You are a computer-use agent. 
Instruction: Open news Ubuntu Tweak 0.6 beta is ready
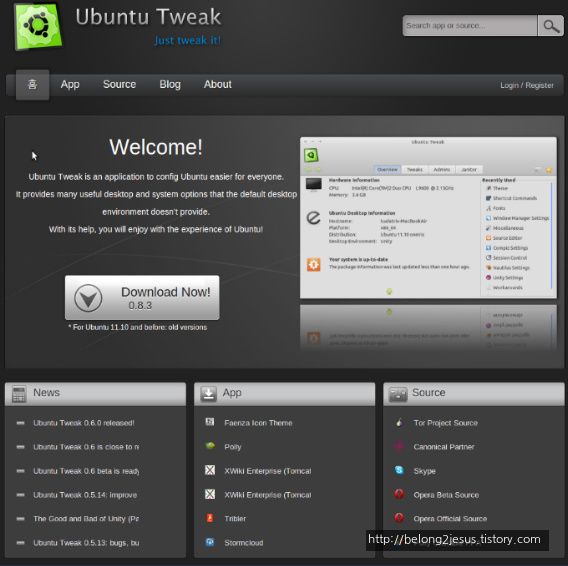tap(86, 471)
